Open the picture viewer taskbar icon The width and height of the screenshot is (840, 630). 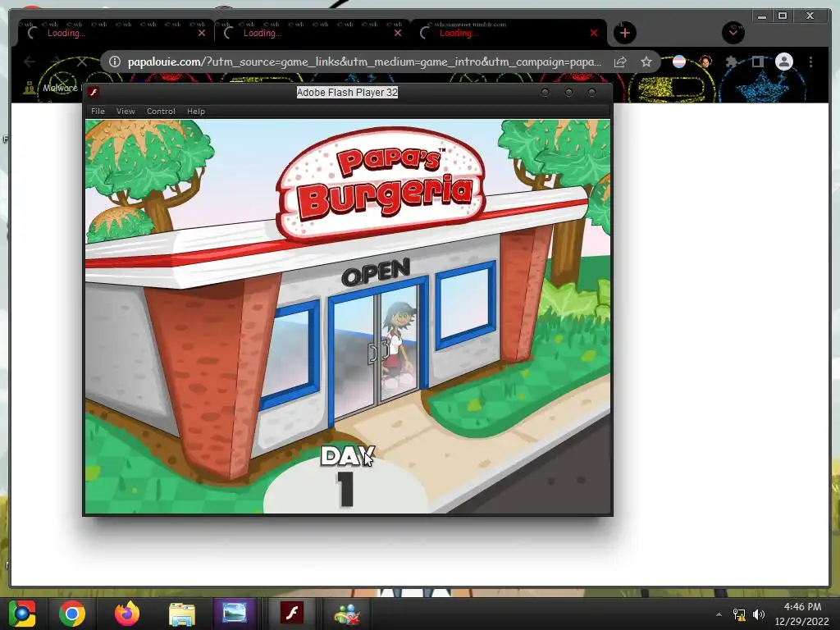point(234,614)
